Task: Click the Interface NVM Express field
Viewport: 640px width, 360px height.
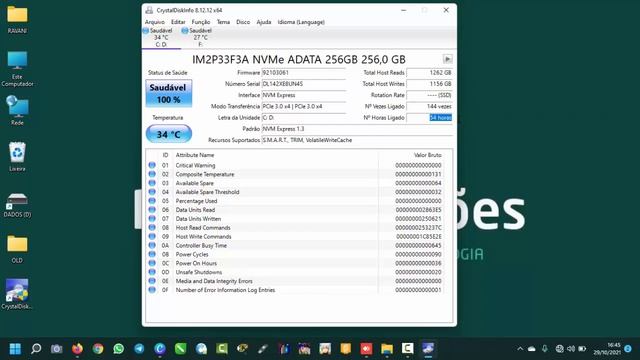Action: click(304, 95)
